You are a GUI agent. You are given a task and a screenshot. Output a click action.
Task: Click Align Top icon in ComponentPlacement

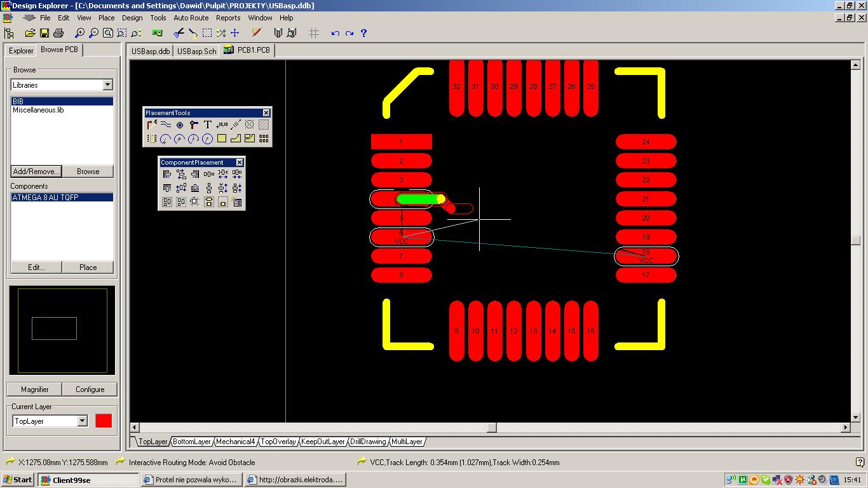click(166, 188)
